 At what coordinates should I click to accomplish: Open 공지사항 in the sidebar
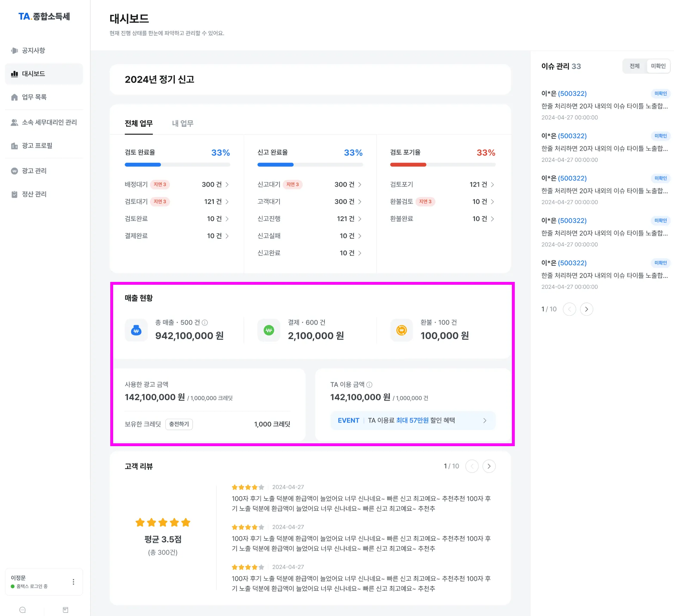point(44,50)
